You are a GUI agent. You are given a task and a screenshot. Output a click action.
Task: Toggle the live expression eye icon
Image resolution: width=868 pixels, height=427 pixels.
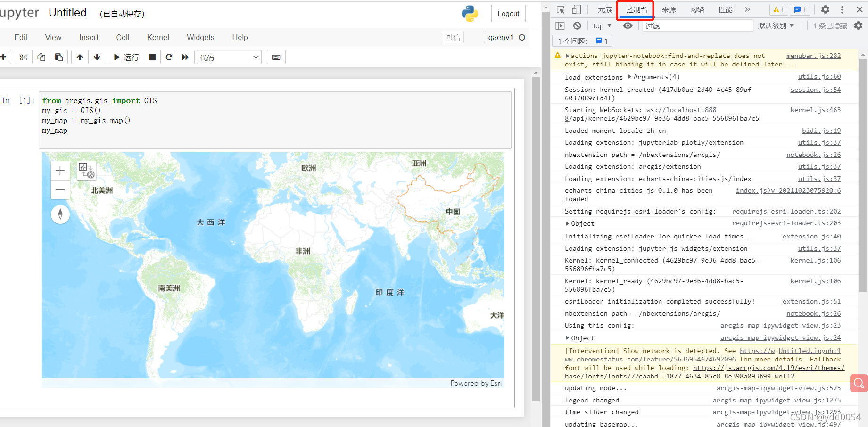628,25
